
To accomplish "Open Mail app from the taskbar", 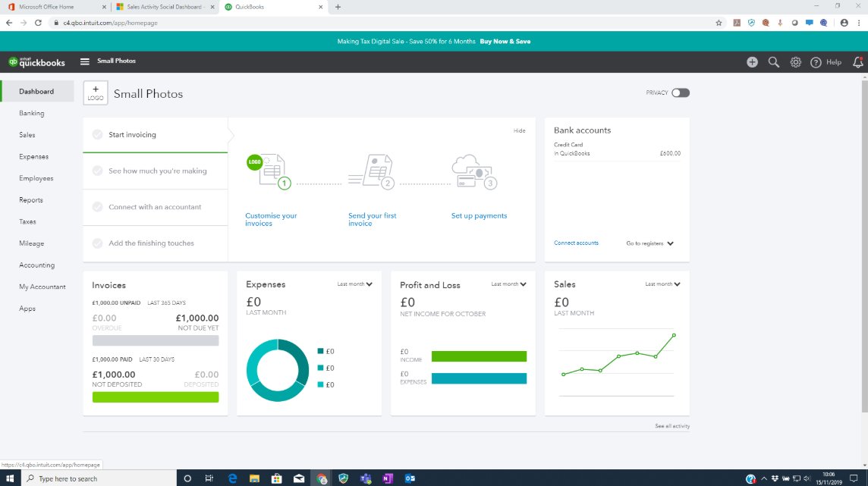I will tap(299, 478).
